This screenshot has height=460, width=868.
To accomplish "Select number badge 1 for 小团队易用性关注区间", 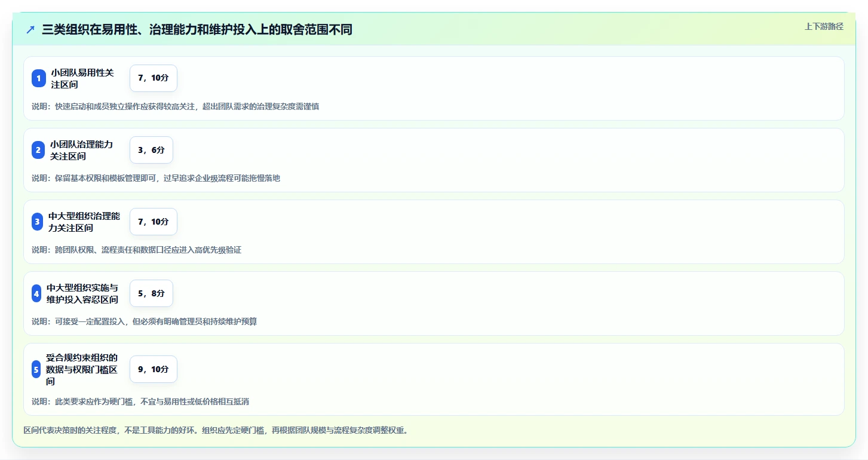I will (39, 78).
